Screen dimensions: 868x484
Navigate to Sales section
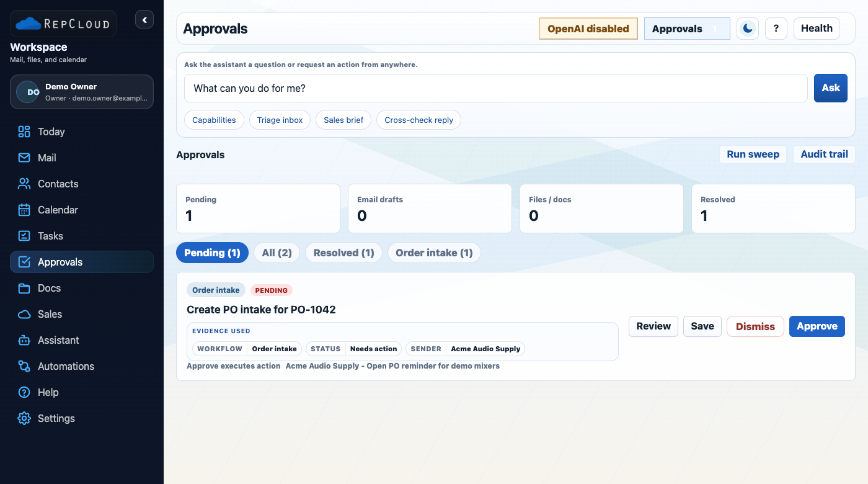point(50,314)
